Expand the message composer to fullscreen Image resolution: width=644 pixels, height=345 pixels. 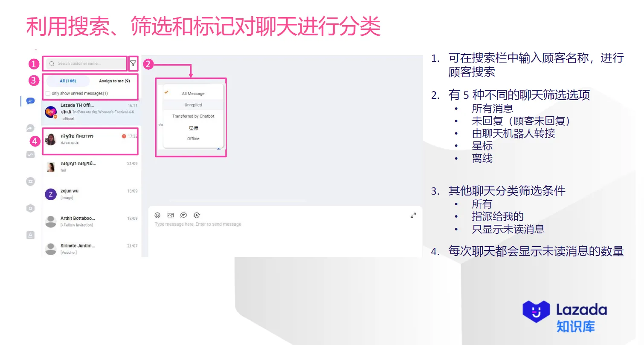coord(413,215)
